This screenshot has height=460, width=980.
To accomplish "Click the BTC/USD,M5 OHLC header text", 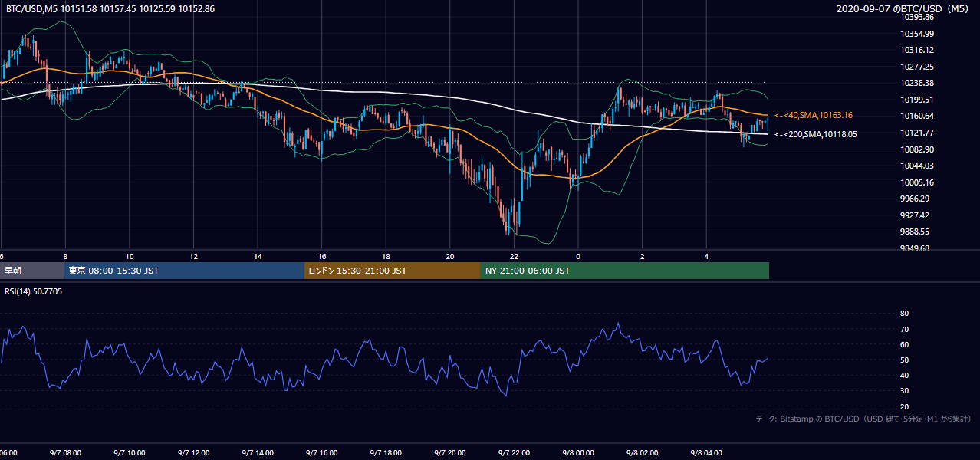I will (x=110, y=8).
